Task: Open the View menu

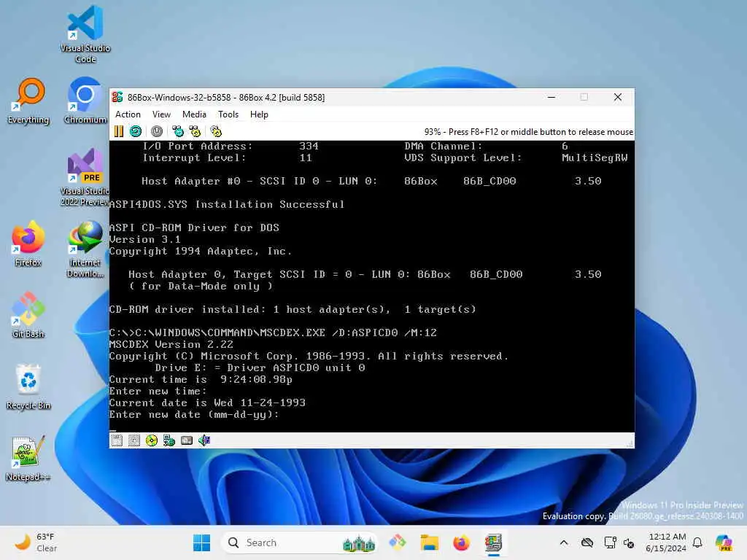Action: (x=161, y=114)
